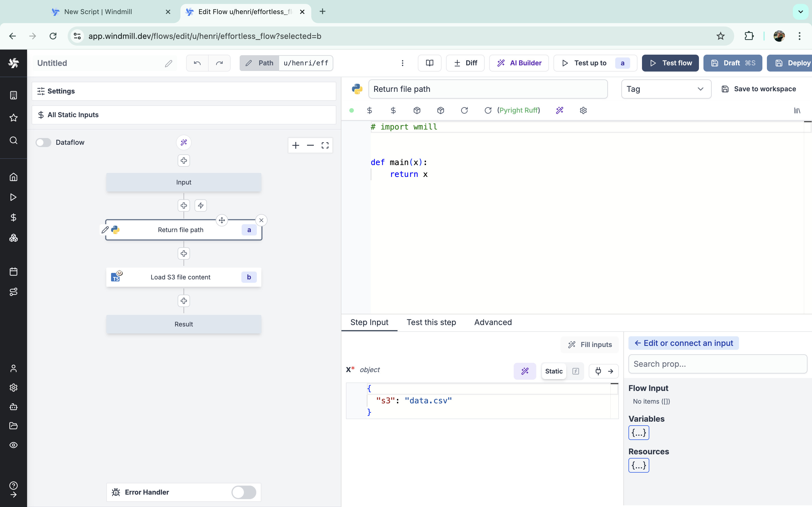Screen dimensions: 812x507
Task: Click the Python script icon in editor header
Action: tap(357, 88)
